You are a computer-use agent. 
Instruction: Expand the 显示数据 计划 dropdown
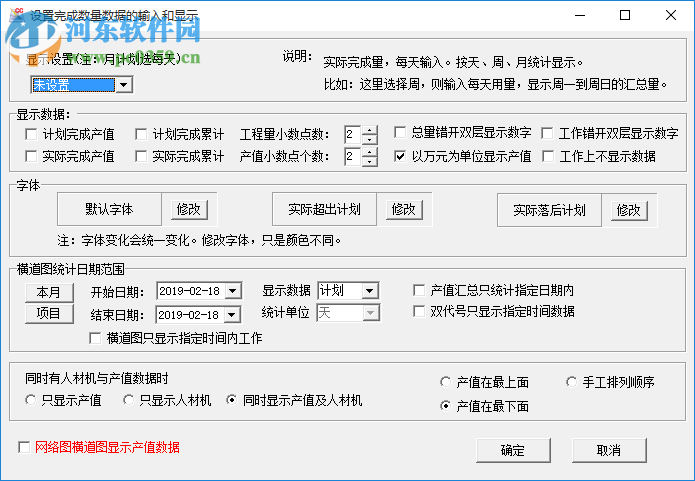(x=369, y=291)
